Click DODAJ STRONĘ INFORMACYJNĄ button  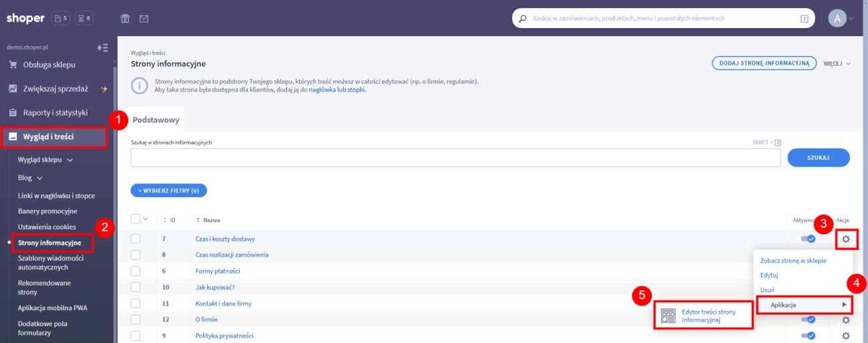point(764,64)
